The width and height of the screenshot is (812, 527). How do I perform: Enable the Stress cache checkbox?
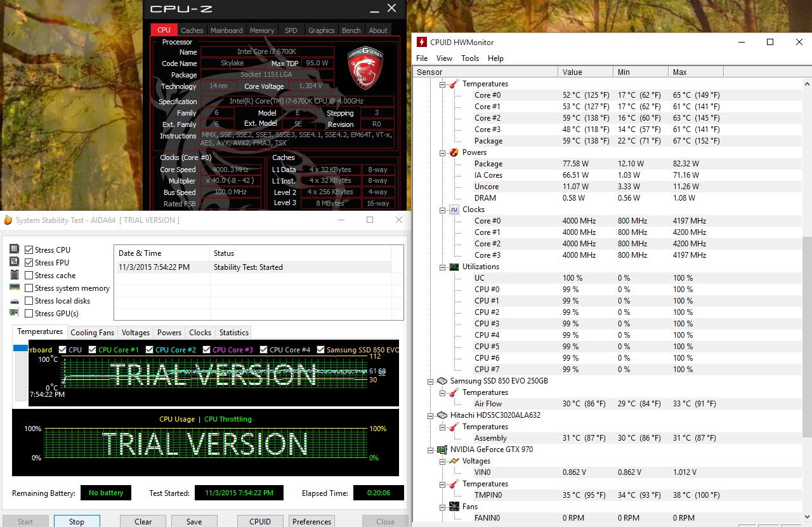[x=29, y=276]
